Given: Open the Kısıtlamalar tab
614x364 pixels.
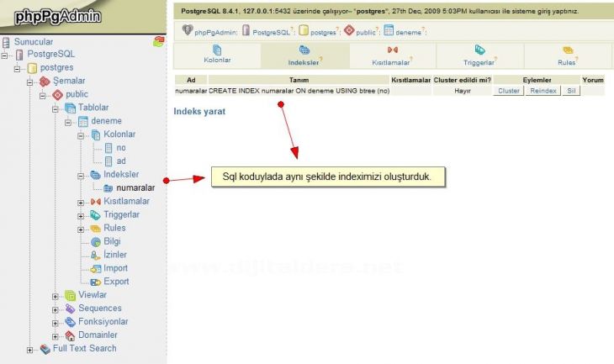Looking at the screenshot, I should [x=392, y=56].
